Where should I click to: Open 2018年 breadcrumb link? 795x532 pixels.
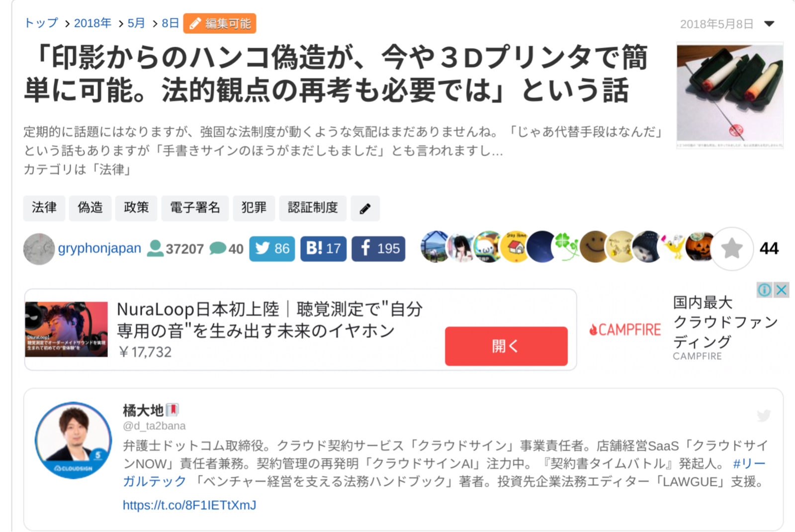[92, 23]
